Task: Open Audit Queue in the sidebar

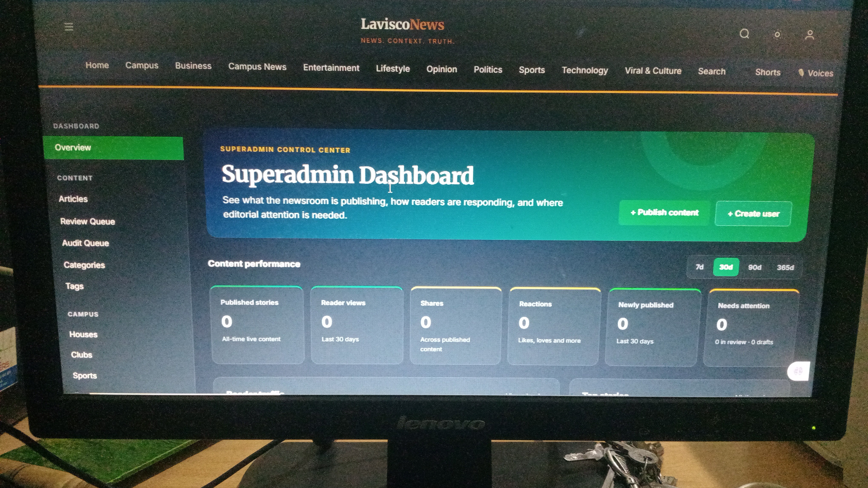Action: pos(86,243)
